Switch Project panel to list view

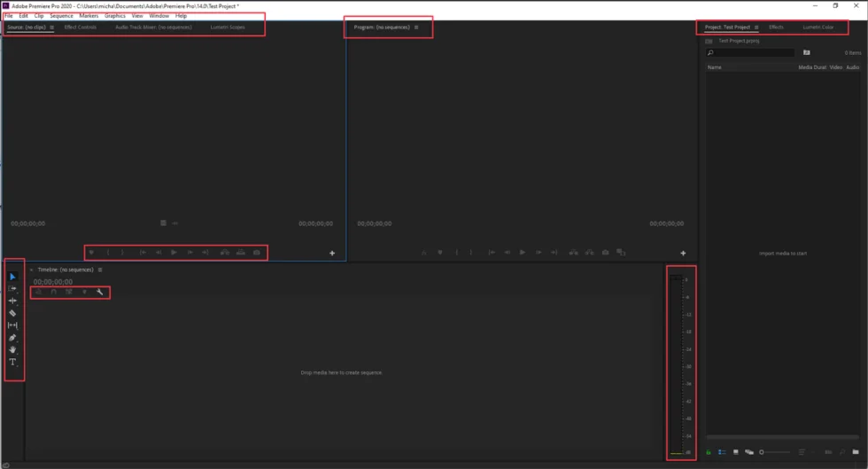(x=722, y=452)
